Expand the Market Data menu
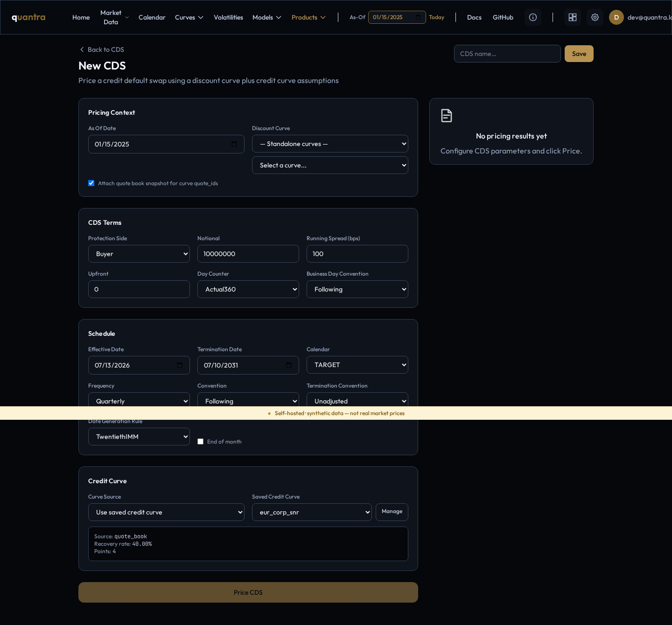 (x=114, y=17)
